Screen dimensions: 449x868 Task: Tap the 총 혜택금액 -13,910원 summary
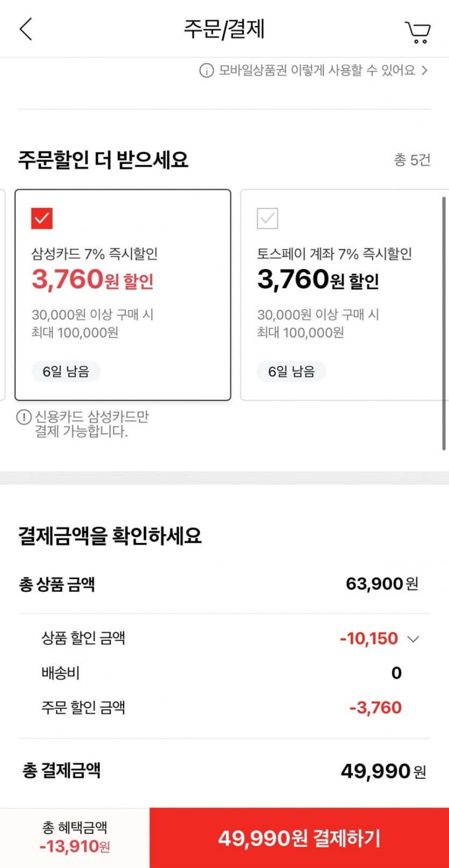click(x=75, y=838)
